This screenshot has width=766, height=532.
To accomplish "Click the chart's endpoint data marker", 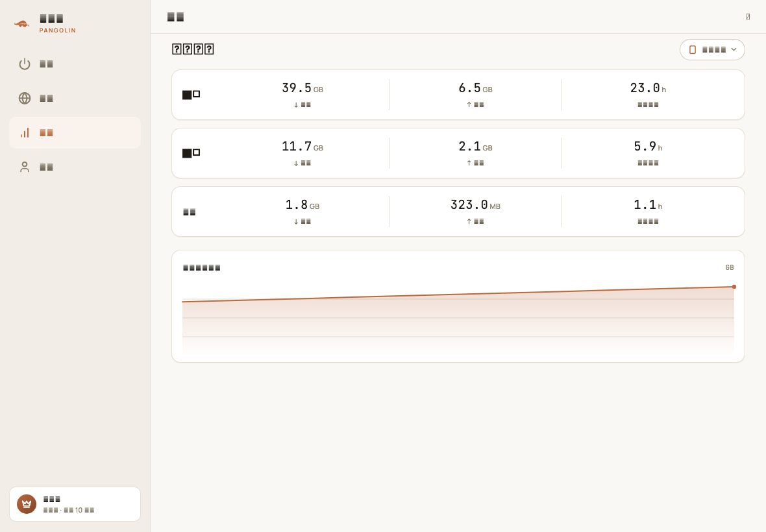I will click(x=734, y=287).
